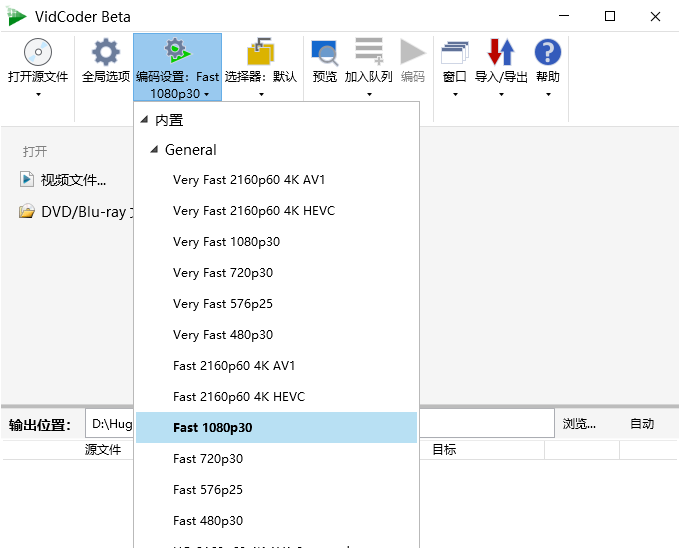Open Global Options gear icon
680x548 pixels.
106,52
